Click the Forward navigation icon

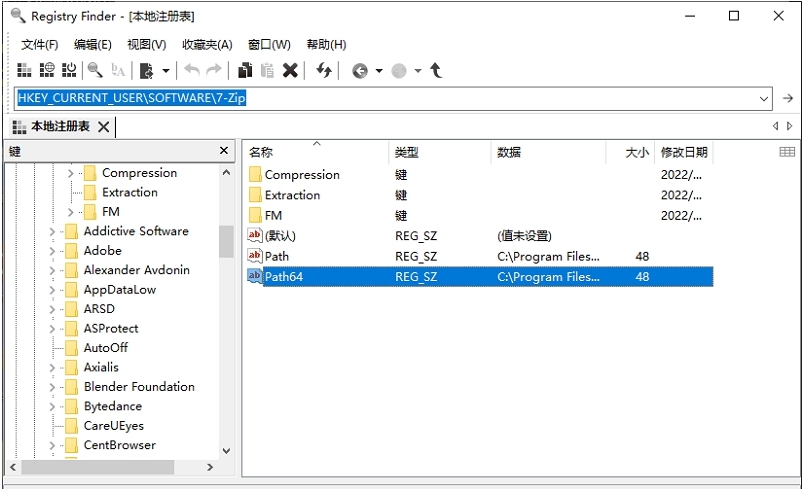point(399,71)
